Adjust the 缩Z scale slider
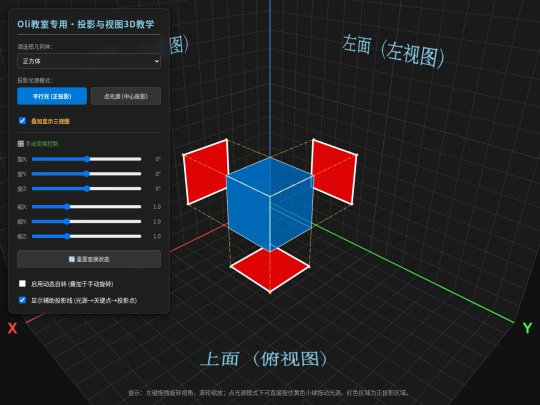Image resolution: width=540 pixels, height=405 pixels. pyautogui.click(x=86, y=236)
